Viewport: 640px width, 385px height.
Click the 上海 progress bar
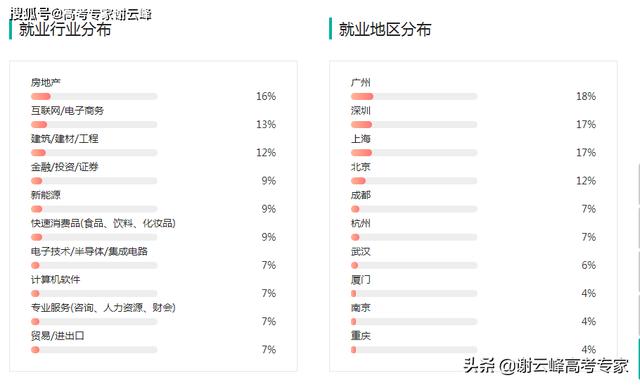tap(414, 153)
